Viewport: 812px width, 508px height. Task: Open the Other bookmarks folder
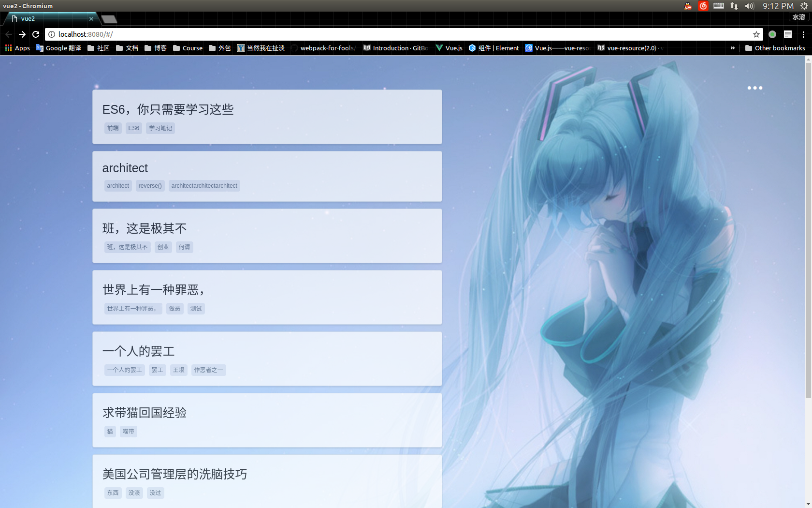pos(775,48)
